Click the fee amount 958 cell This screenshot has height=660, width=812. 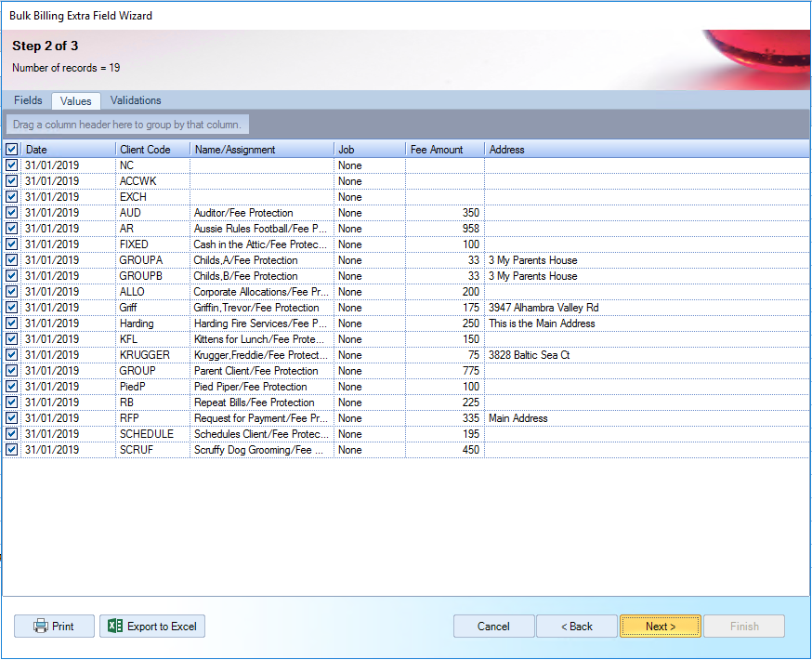(x=445, y=229)
